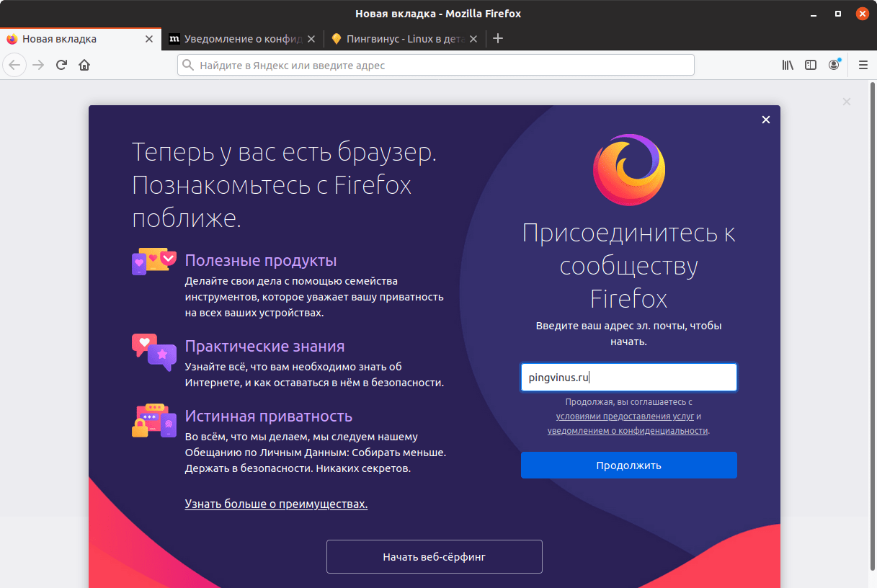Click 'Начать веб-сёрфинг' button

(435, 556)
